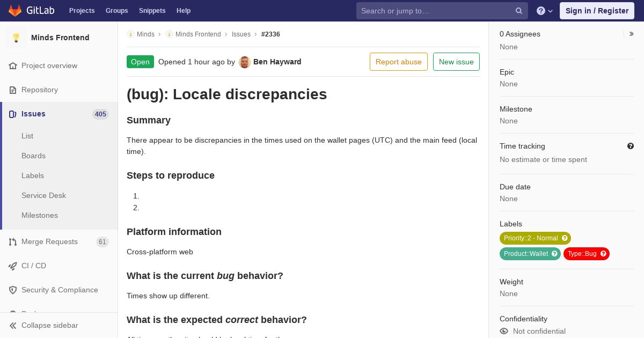Click the Issues sidebar icon
Screen dimensions: 644x338
coord(13,114)
